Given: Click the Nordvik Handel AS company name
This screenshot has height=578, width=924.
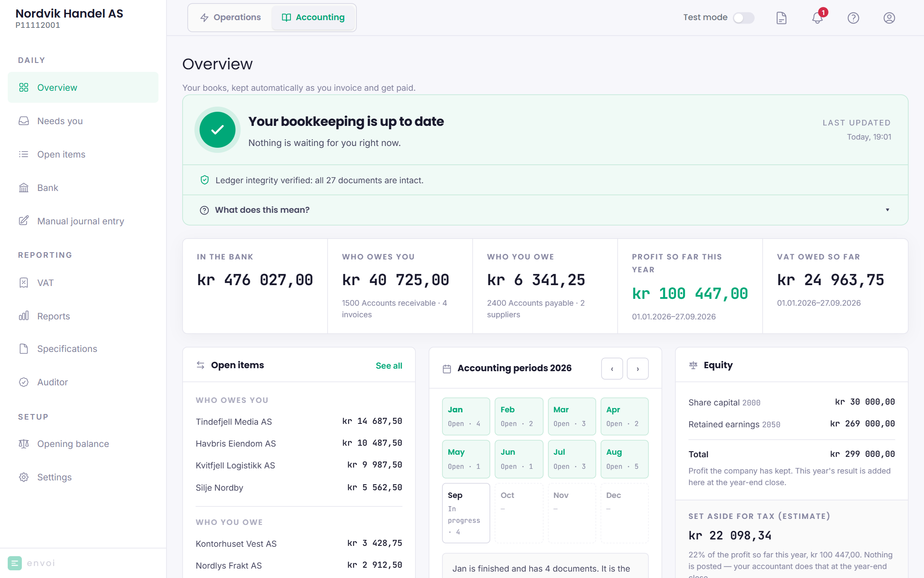Looking at the screenshot, I should [x=69, y=13].
